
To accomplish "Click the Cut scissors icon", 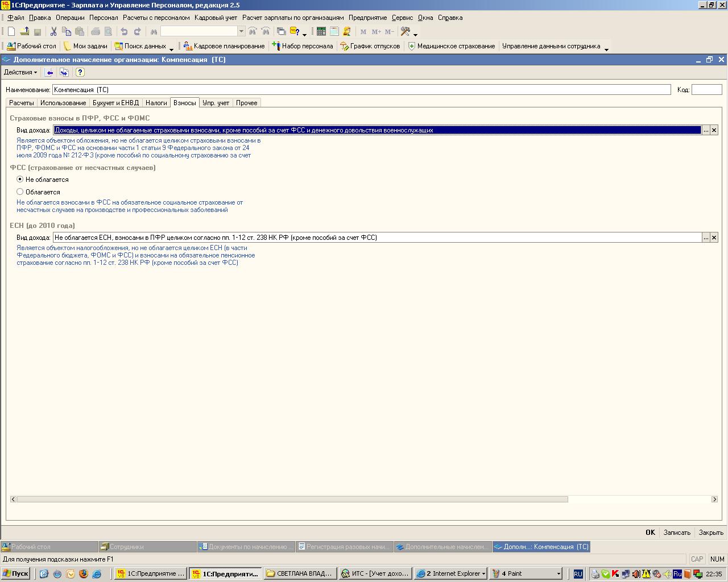I will pos(53,32).
